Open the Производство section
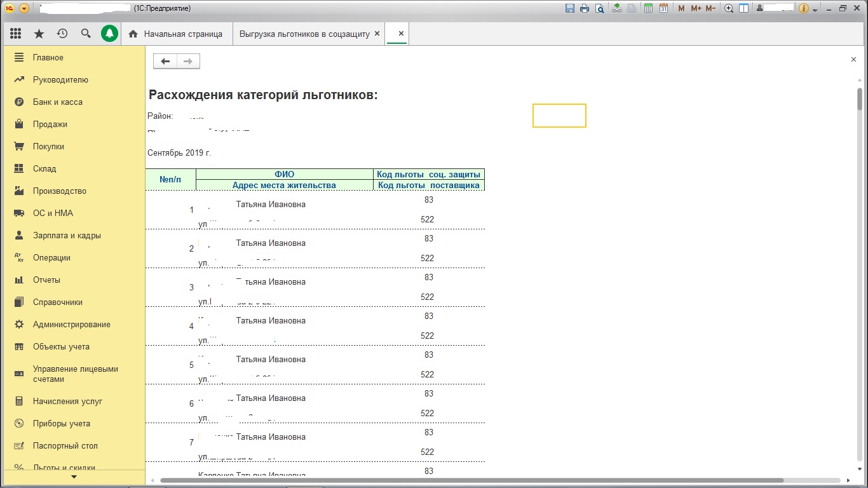The image size is (868, 488). pos(73,191)
